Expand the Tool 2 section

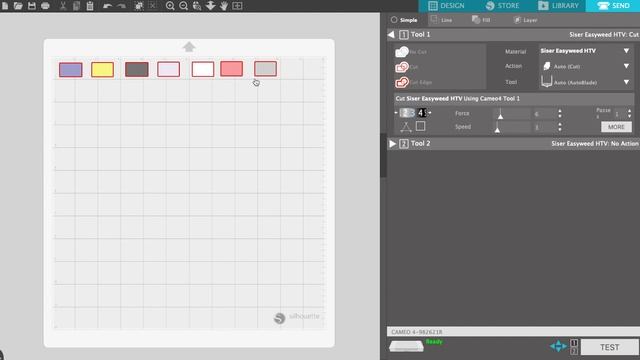(x=393, y=144)
